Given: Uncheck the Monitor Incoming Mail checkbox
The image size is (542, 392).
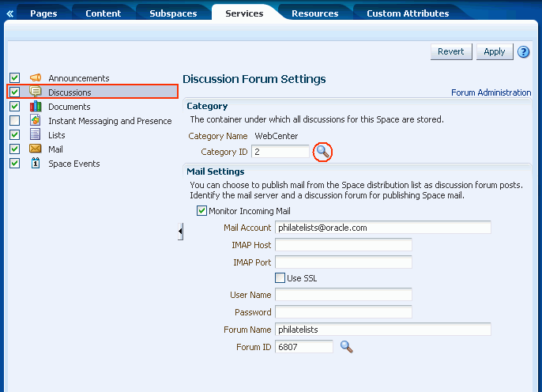Looking at the screenshot, I should point(201,211).
